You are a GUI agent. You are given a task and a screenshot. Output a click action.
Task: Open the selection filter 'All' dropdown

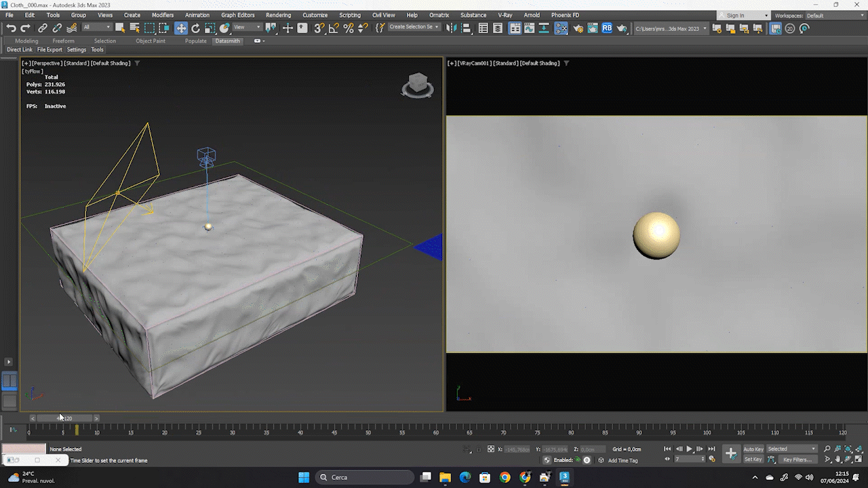click(x=96, y=27)
